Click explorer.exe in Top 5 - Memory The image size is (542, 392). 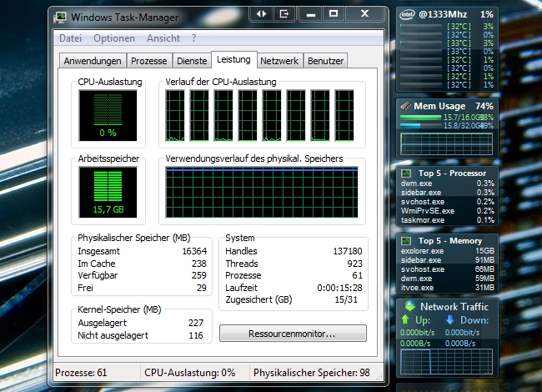pyautogui.click(x=423, y=251)
